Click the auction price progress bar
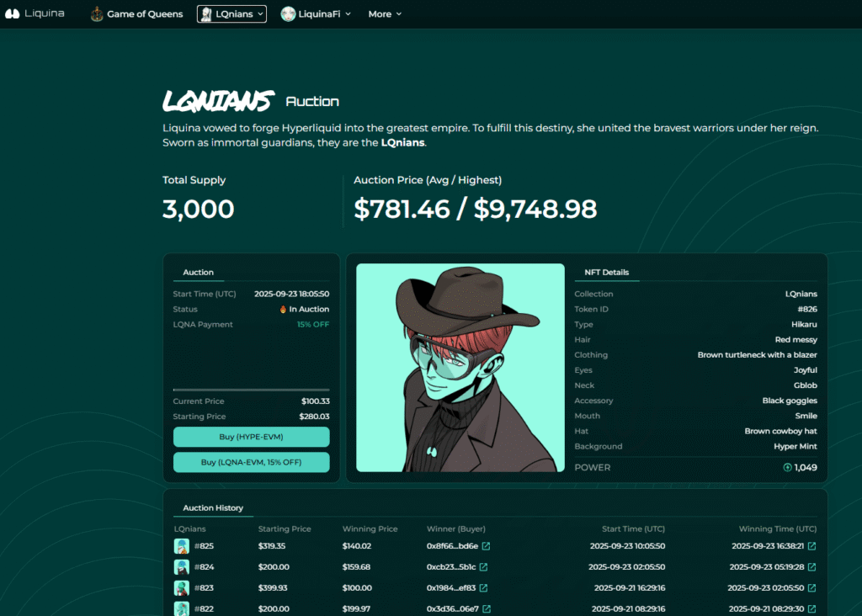862x616 pixels. [251, 390]
